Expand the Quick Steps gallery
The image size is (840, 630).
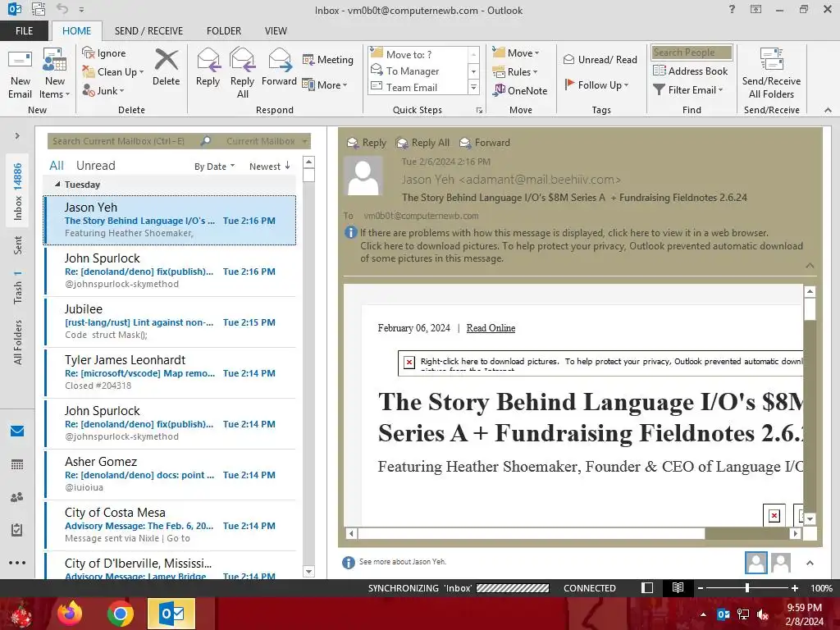pyautogui.click(x=473, y=87)
